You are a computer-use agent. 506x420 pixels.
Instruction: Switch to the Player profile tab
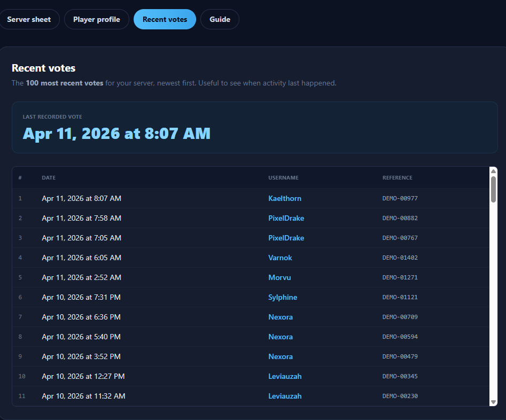(97, 19)
